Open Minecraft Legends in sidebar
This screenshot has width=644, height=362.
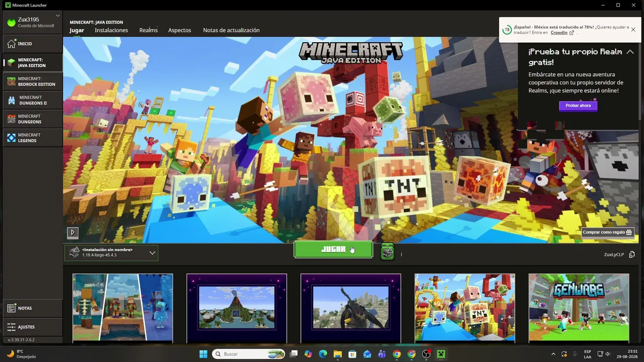[33, 137]
